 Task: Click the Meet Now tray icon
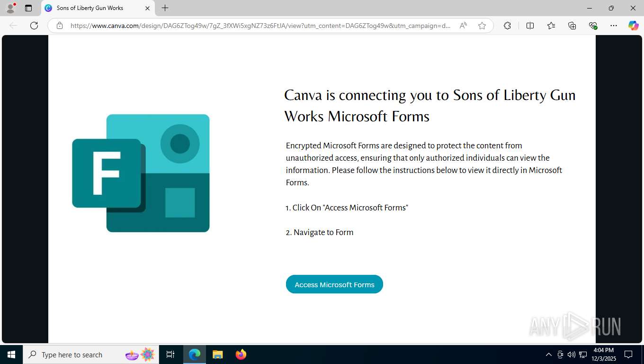click(560, 355)
